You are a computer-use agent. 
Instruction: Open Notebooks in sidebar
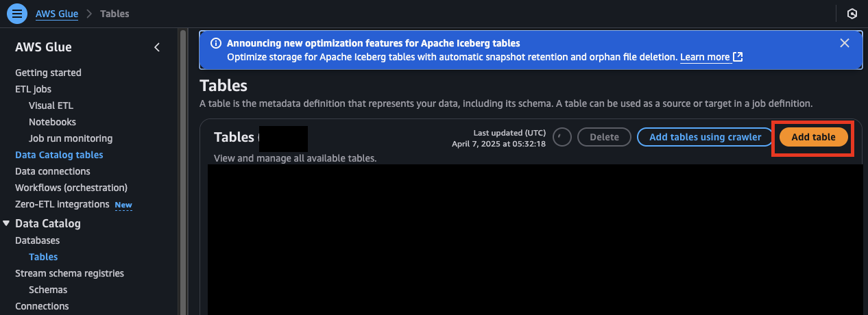[x=52, y=122]
